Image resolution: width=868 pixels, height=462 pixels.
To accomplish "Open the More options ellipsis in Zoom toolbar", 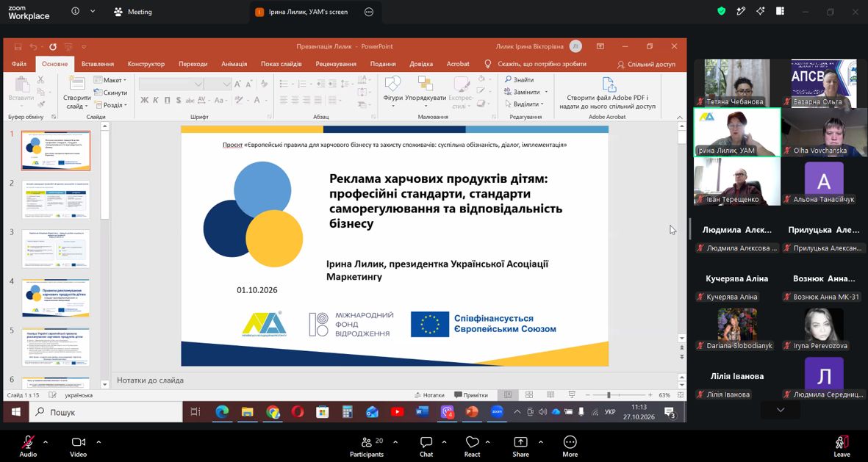I will 570,441.
